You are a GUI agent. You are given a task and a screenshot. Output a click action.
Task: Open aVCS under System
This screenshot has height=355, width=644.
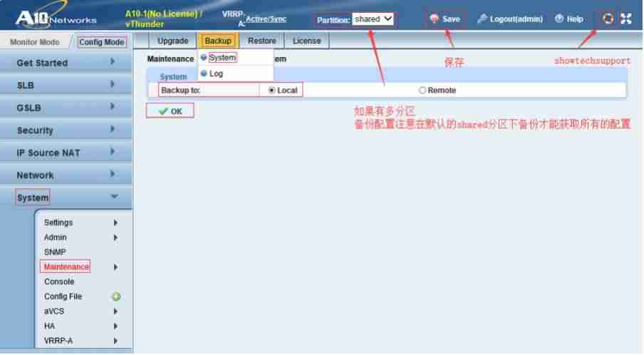(x=54, y=312)
